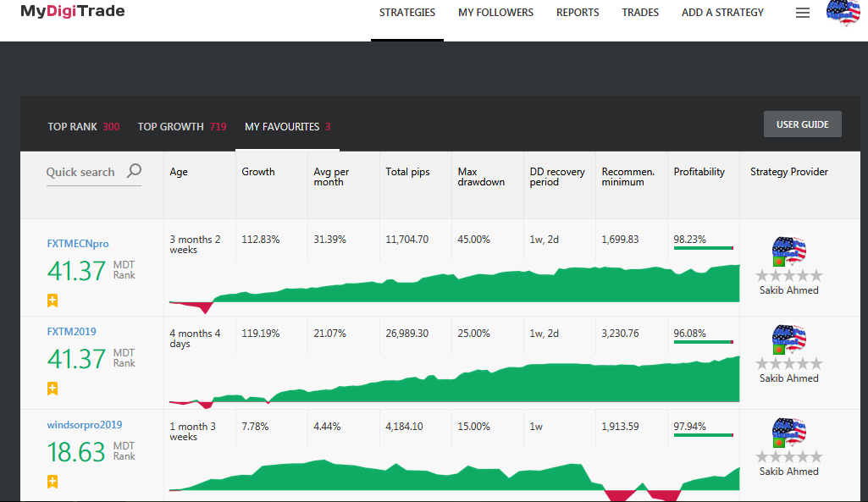Click the 119.19% growth value

tap(261, 334)
